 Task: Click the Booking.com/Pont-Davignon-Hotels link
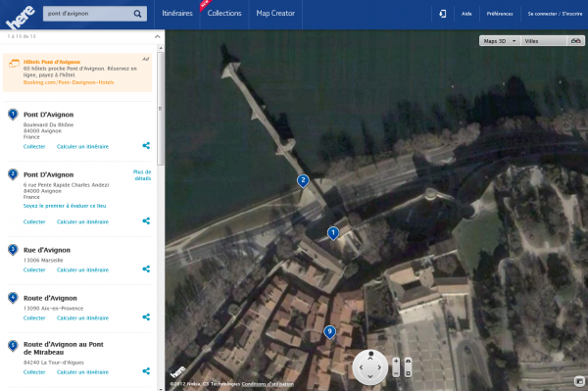click(x=69, y=82)
